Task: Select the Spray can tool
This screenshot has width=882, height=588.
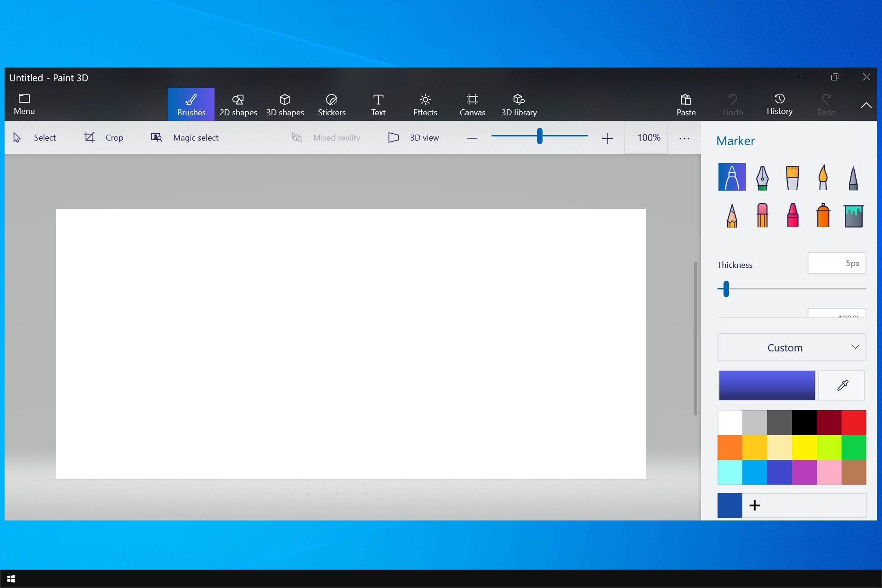Action: 823,215
